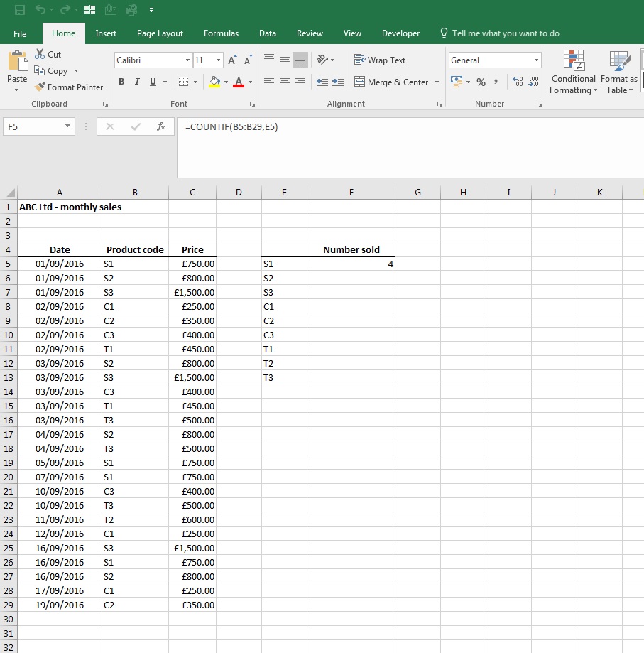Click the Wrap Text button

tap(380, 60)
